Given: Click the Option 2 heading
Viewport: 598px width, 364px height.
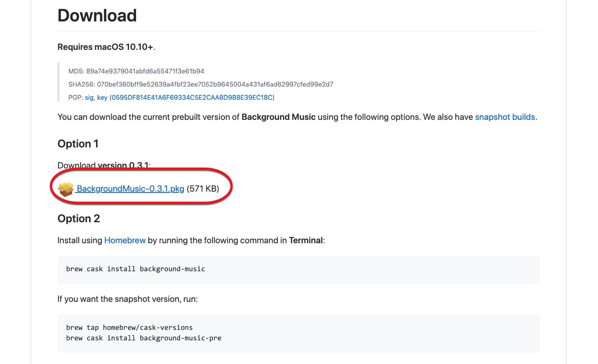Looking at the screenshot, I should 79,219.
